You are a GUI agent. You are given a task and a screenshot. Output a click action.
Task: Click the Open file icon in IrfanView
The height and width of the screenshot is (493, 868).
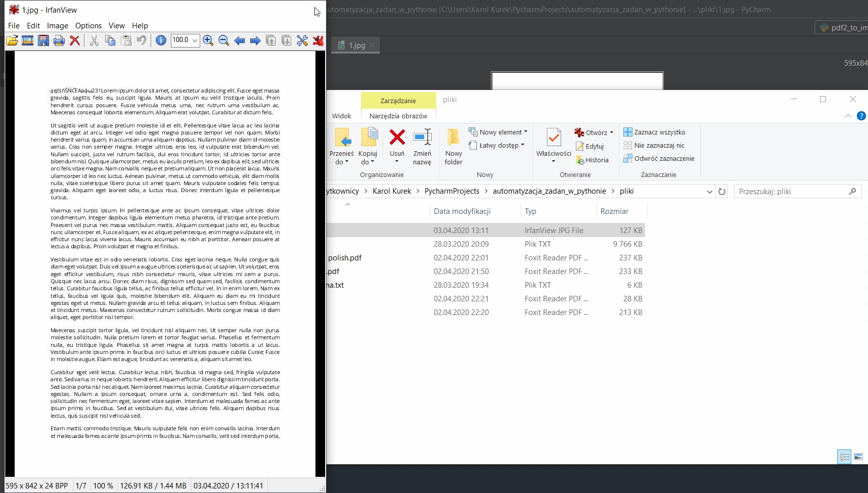tap(12, 40)
